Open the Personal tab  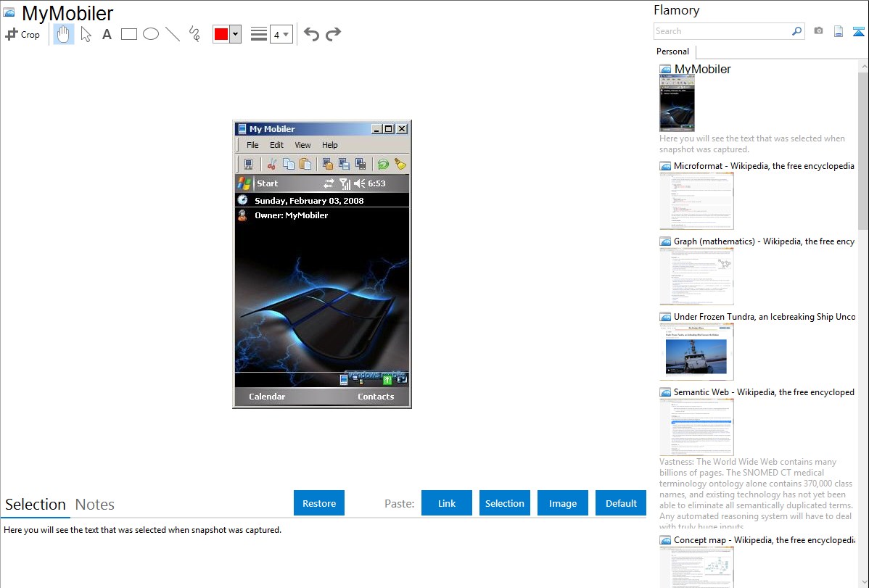pyautogui.click(x=673, y=51)
